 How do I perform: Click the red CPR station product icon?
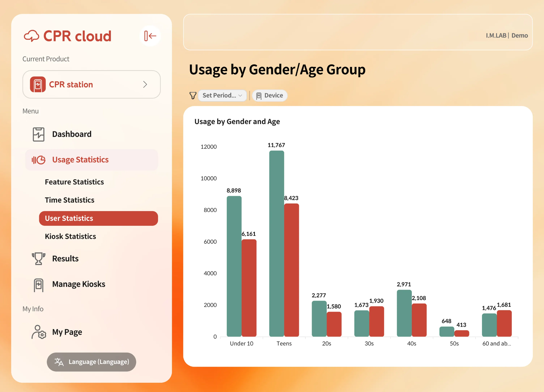point(38,85)
